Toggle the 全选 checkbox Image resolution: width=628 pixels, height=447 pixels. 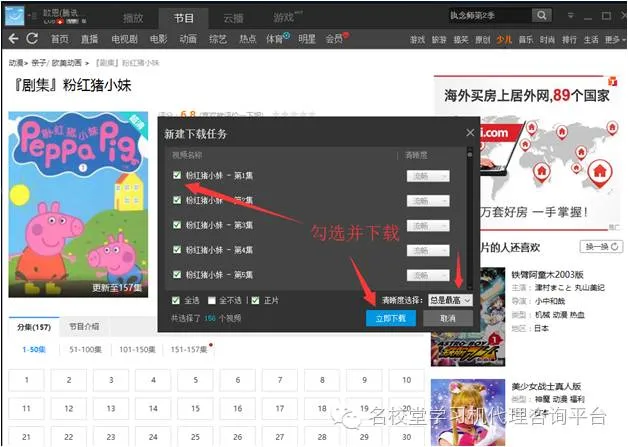[175, 300]
